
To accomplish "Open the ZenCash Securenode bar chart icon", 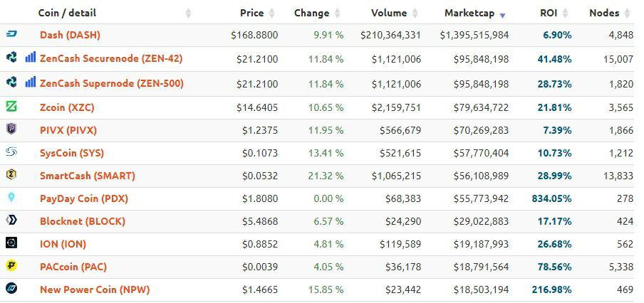I will pyautogui.click(x=31, y=57).
